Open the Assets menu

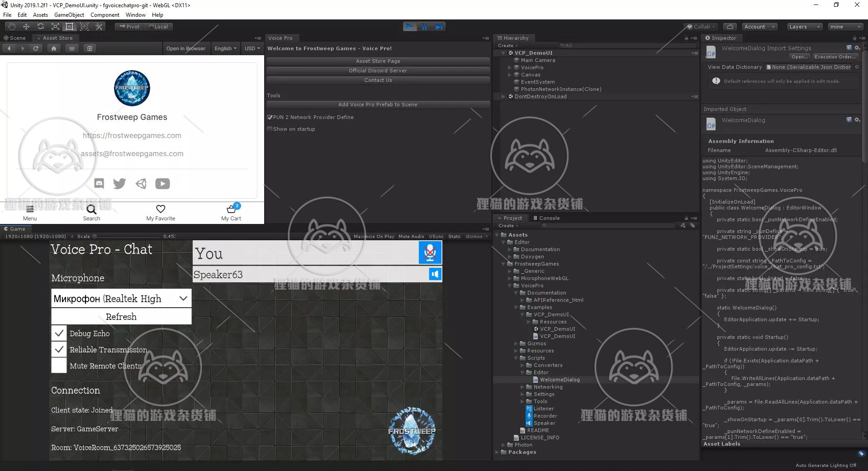point(40,15)
